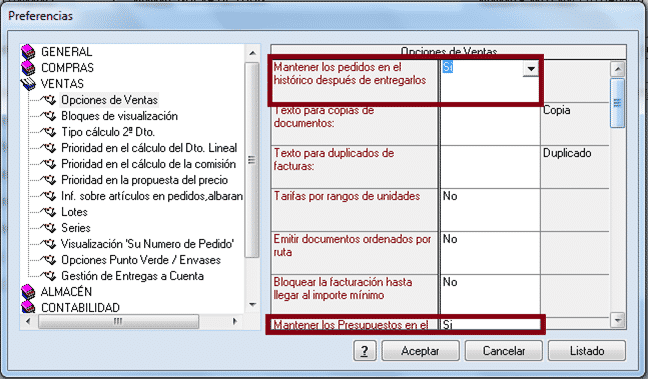Click options grid scroll up arrow
The height and width of the screenshot is (379, 648).
pyautogui.click(x=618, y=69)
